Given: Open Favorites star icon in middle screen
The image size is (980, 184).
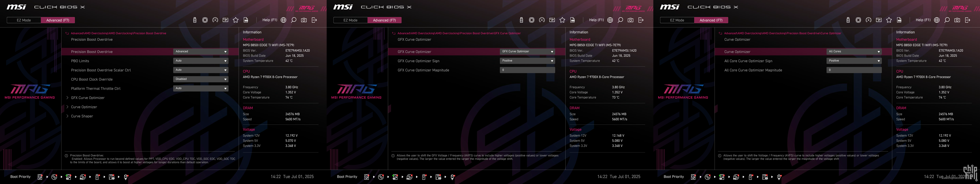Looking at the screenshot, I should click(x=563, y=20).
